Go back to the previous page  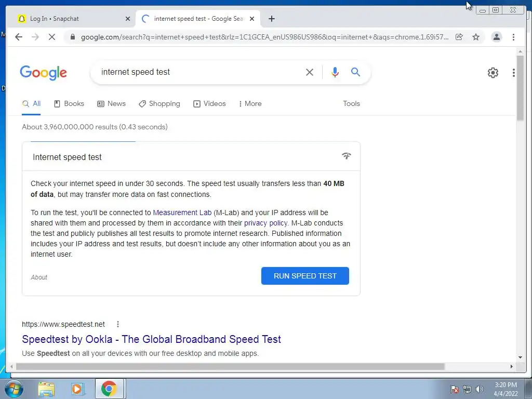tap(19, 37)
